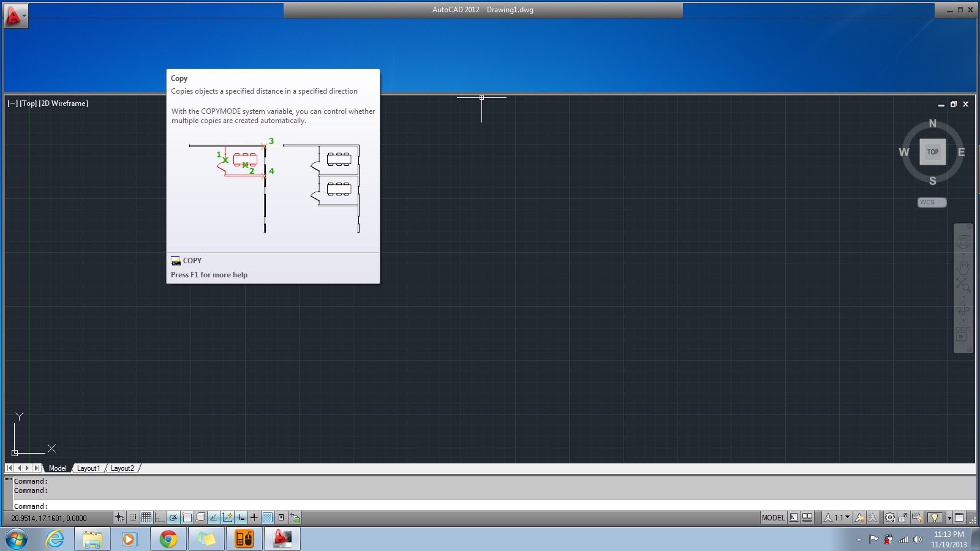Screen dimensions: 980x551
Task: Click the volume icon in system tray
Action: coord(918,539)
